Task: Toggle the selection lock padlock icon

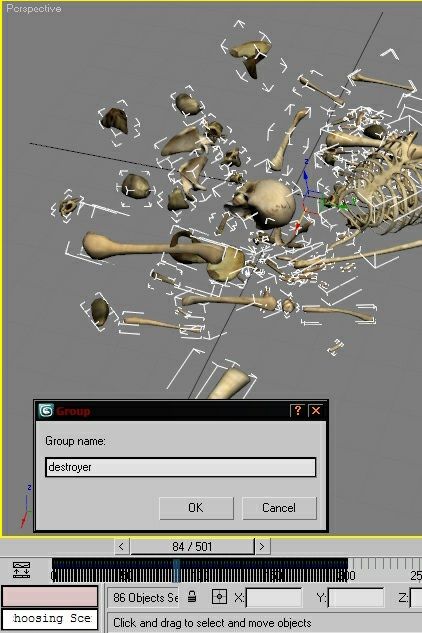Action: point(192,596)
